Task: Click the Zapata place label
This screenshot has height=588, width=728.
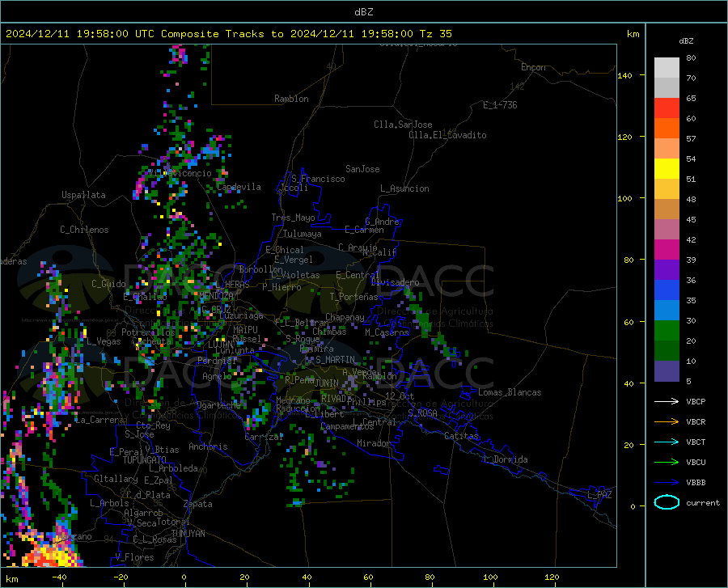Action: click(198, 504)
